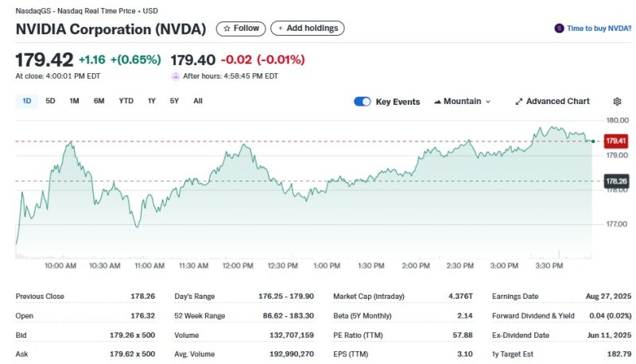Choose the 5Y time range
The width and height of the screenshot is (636, 364).
(x=174, y=101)
